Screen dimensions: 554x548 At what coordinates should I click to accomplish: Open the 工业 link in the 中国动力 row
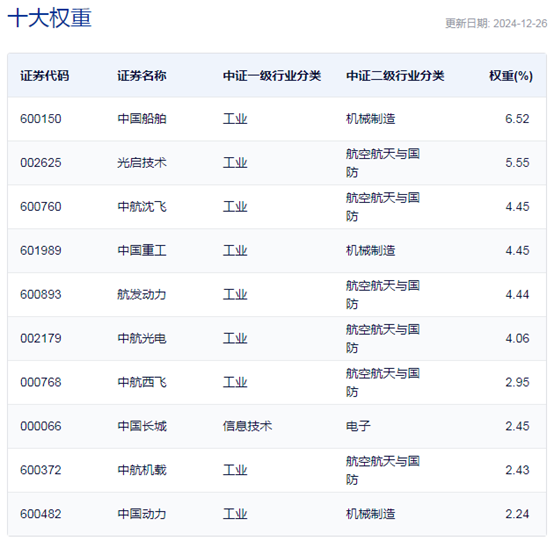coord(235,514)
